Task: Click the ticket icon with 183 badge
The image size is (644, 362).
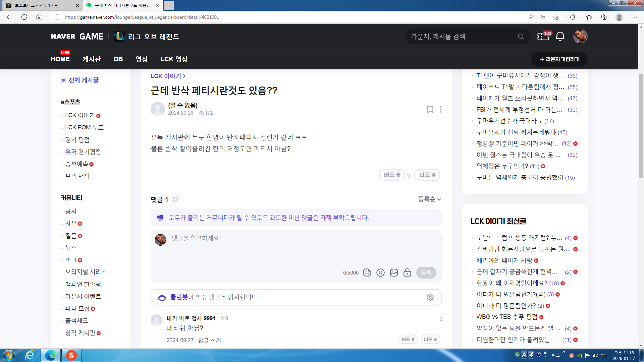Action: pos(543,37)
